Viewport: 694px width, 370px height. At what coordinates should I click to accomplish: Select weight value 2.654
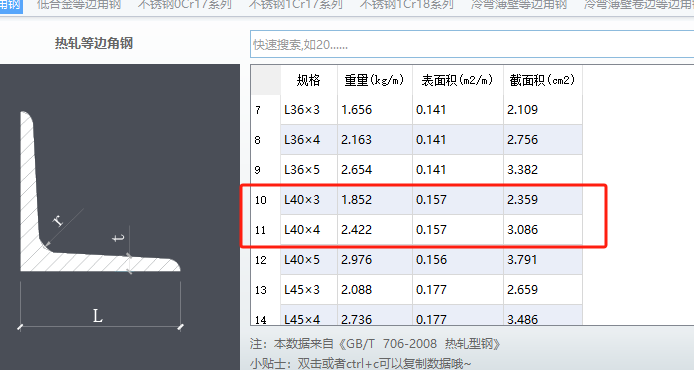375,170
